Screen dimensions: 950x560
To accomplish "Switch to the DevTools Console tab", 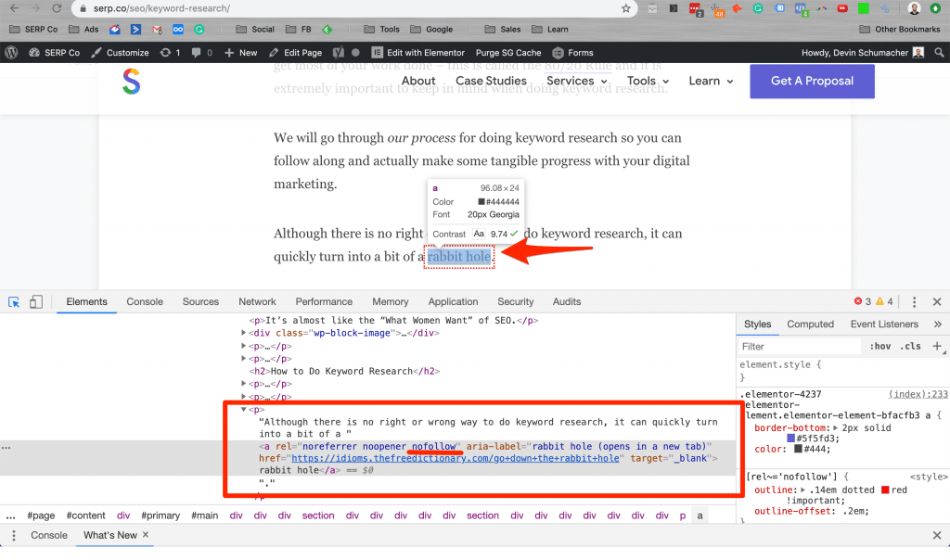I will [x=145, y=301].
